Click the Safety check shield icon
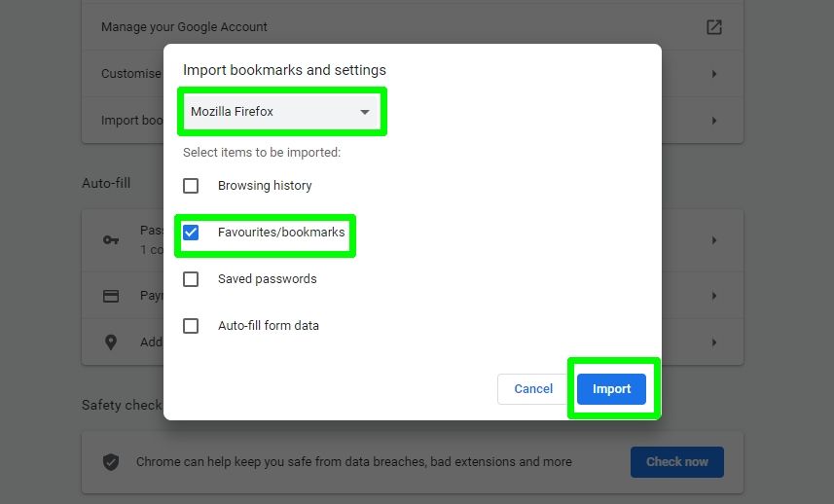Viewport: 834px width, 504px height. click(111, 462)
